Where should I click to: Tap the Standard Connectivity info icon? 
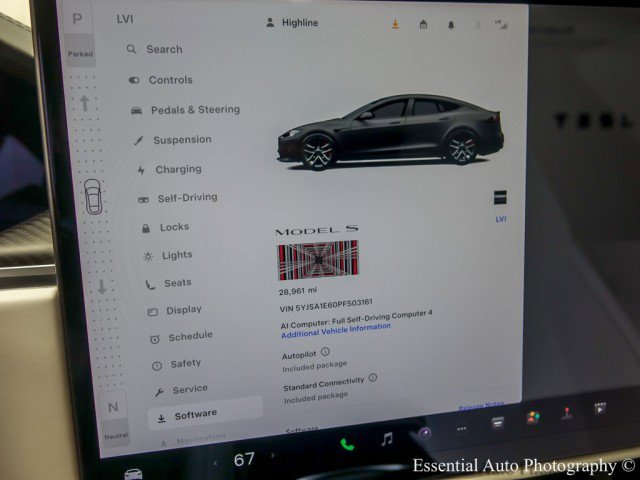(373, 378)
